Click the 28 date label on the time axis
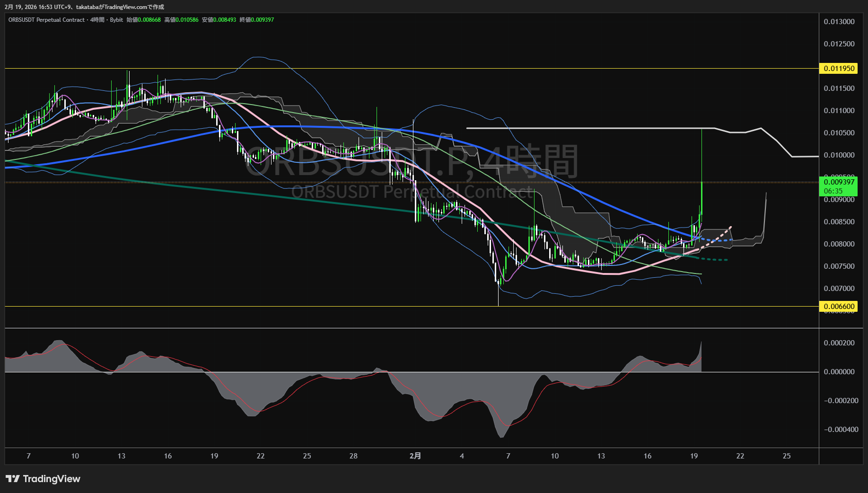The height and width of the screenshot is (493, 868). tap(353, 456)
